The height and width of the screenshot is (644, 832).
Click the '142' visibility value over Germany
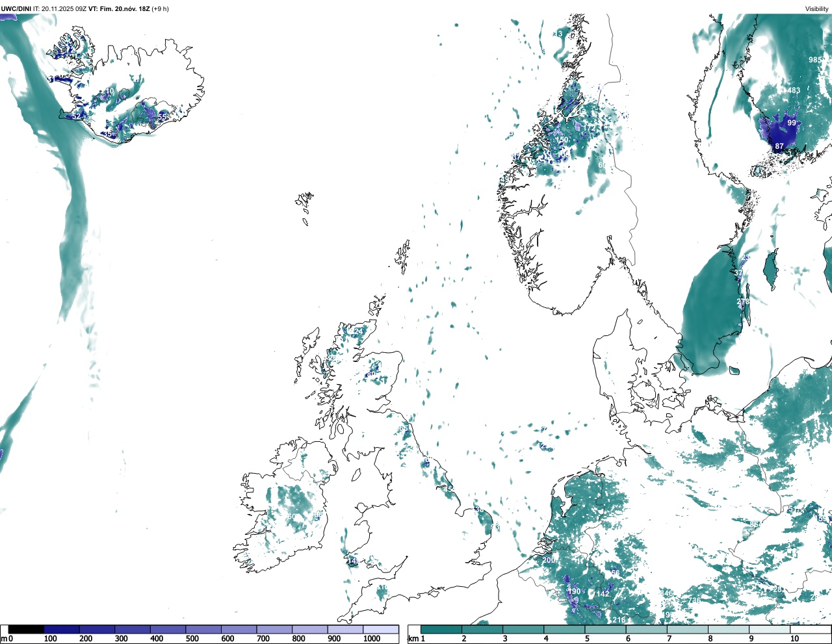pyautogui.click(x=603, y=594)
